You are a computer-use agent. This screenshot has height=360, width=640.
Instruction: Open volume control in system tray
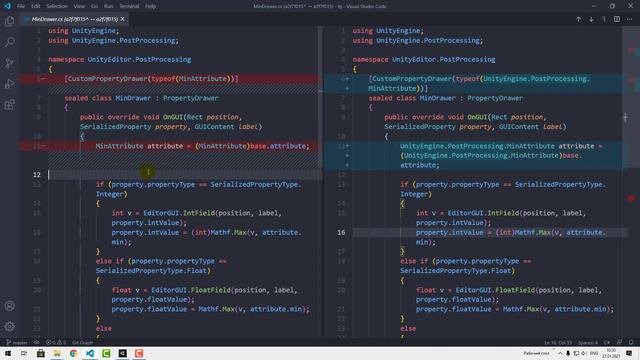pyautogui.click(x=584, y=353)
